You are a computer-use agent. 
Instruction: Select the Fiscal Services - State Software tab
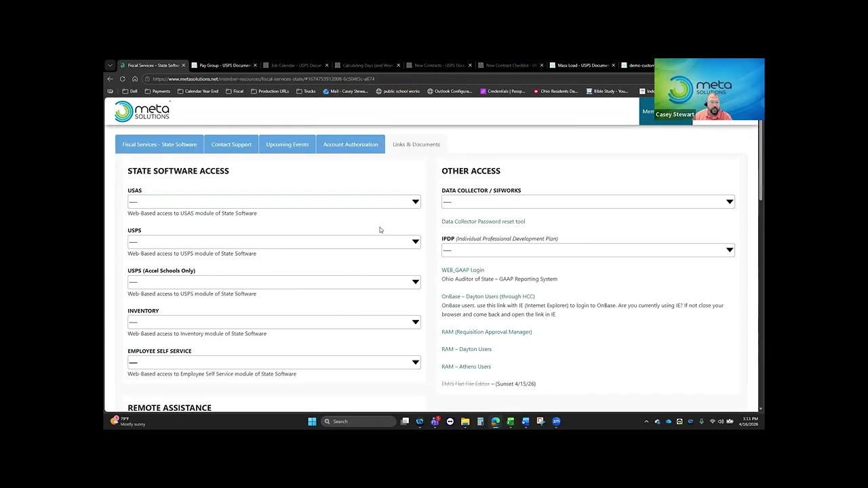click(159, 144)
